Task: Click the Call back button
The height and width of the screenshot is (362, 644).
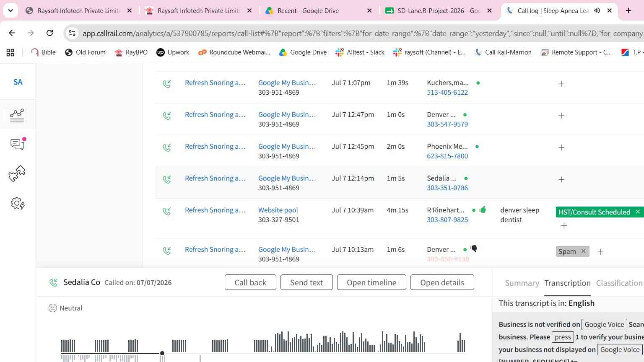Action: (x=250, y=282)
